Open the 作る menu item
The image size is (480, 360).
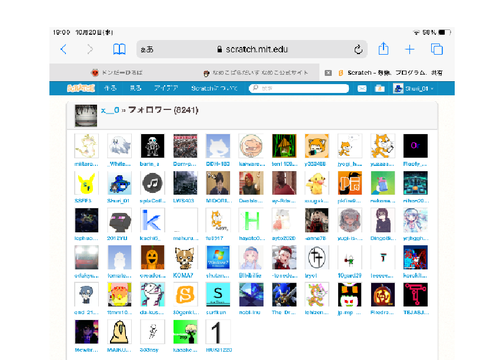pyautogui.click(x=110, y=88)
